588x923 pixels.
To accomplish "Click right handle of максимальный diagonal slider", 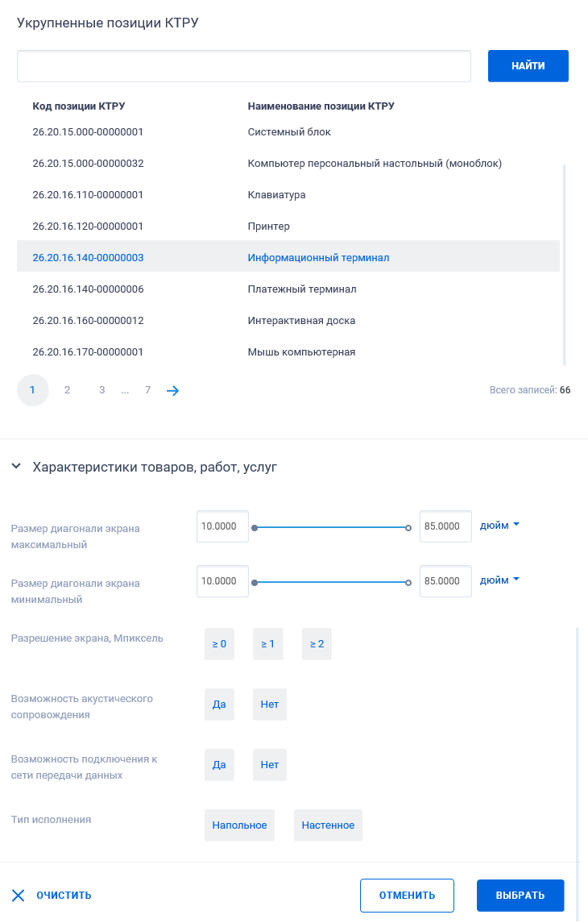I will point(408,528).
